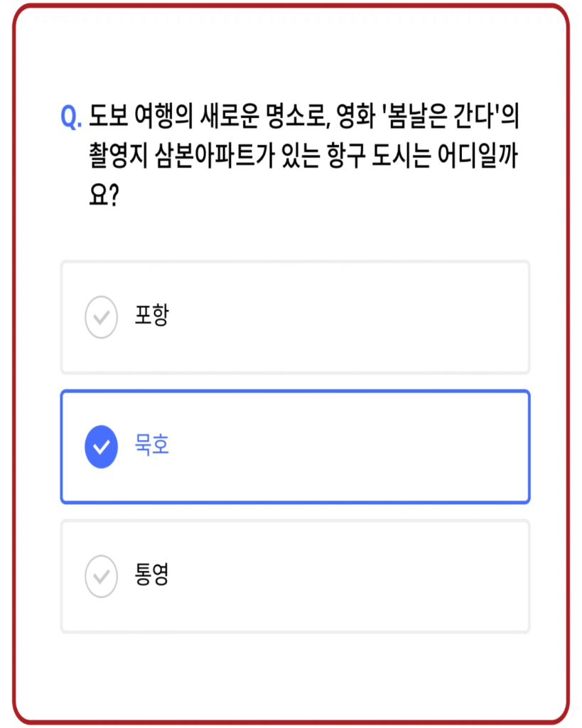Click the trailing 요? on the last question line
Viewport: 582px width, 728px height.
click(103, 193)
